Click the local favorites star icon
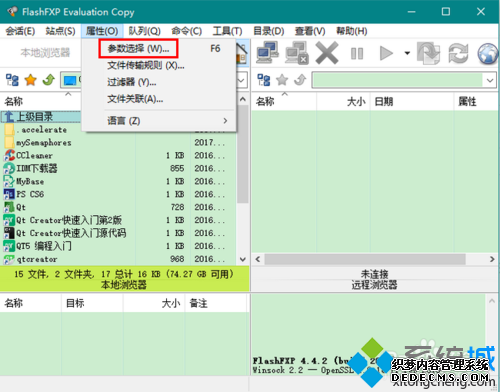500x392 pixels. (31, 80)
